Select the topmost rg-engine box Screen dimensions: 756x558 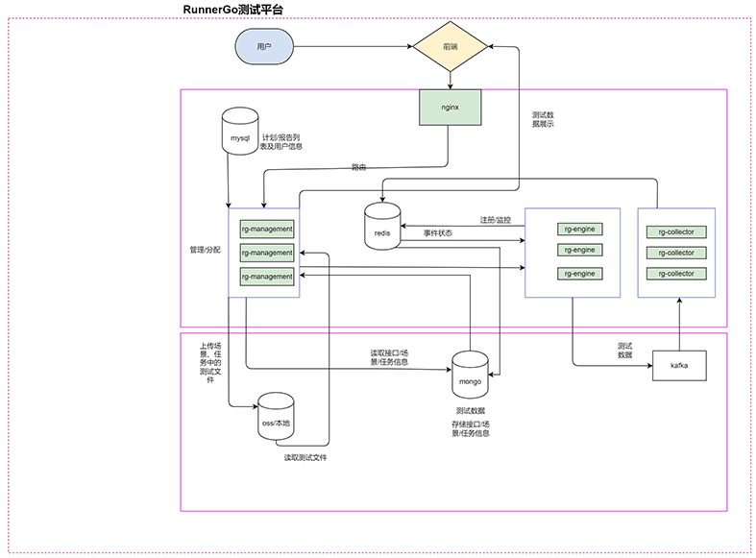pyautogui.click(x=580, y=230)
